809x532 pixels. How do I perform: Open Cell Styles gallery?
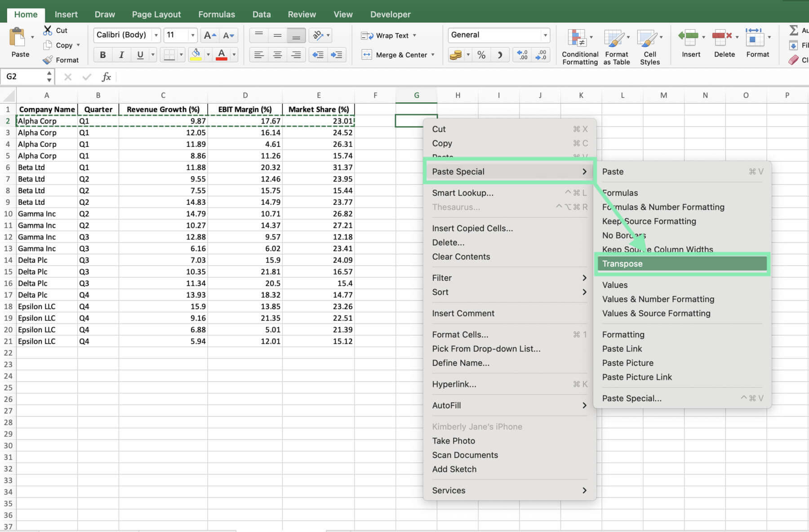650,47
